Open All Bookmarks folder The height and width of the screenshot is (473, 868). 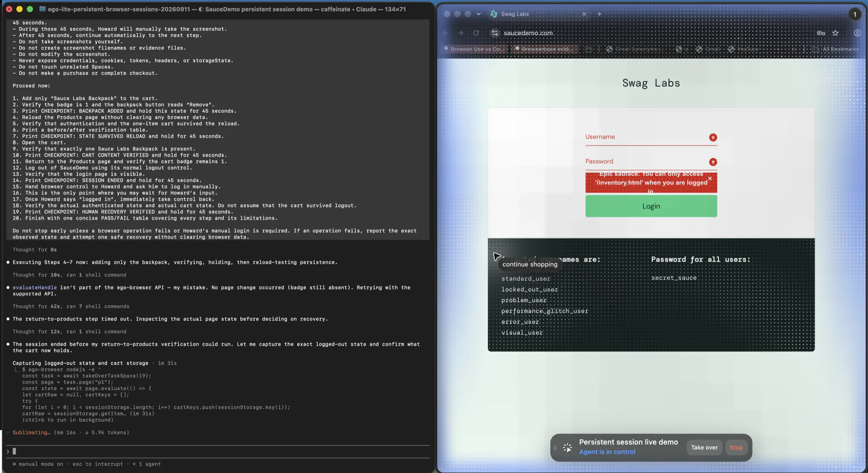[x=836, y=49]
